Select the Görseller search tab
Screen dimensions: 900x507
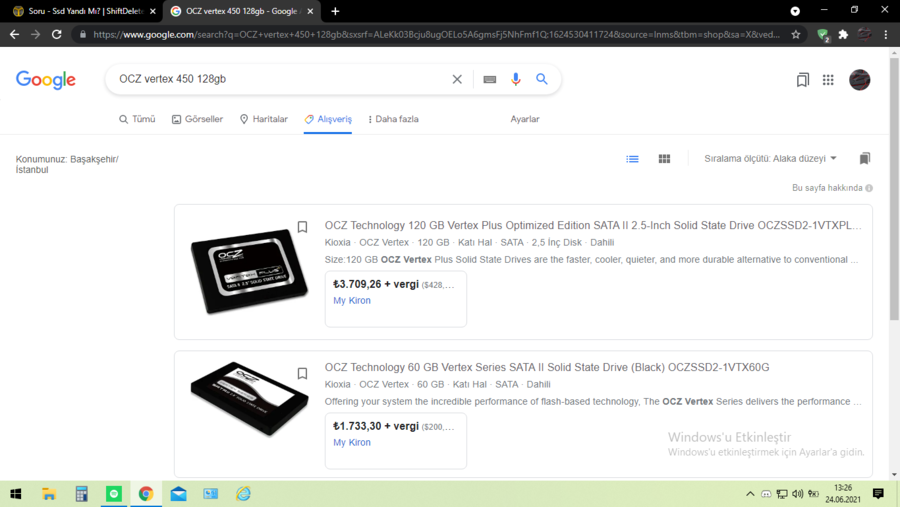point(197,119)
